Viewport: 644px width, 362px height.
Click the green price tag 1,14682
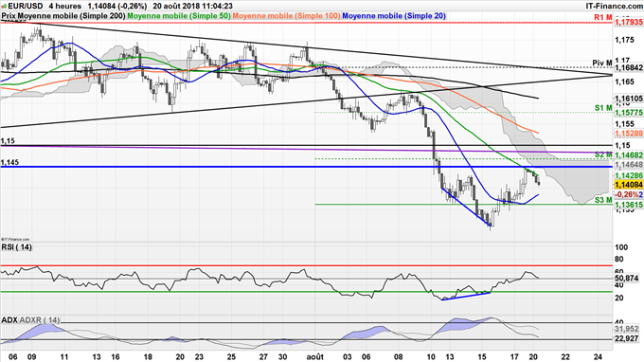click(628, 155)
